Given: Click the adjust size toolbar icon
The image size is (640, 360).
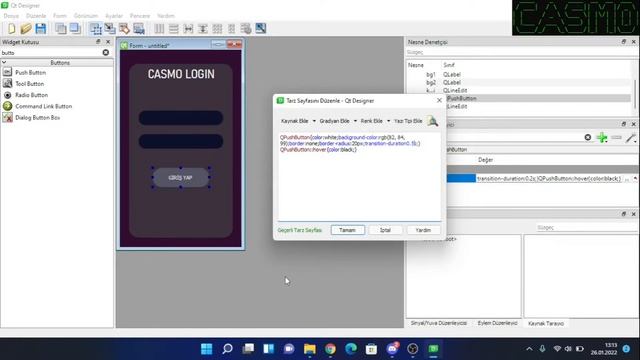Looking at the screenshot, I should [260, 28].
